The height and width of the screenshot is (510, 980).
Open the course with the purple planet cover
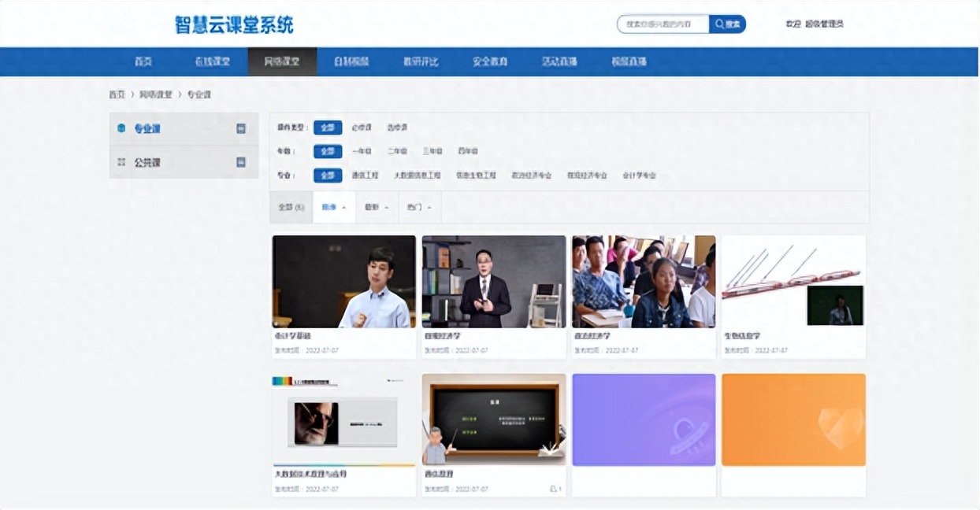(644, 419)
